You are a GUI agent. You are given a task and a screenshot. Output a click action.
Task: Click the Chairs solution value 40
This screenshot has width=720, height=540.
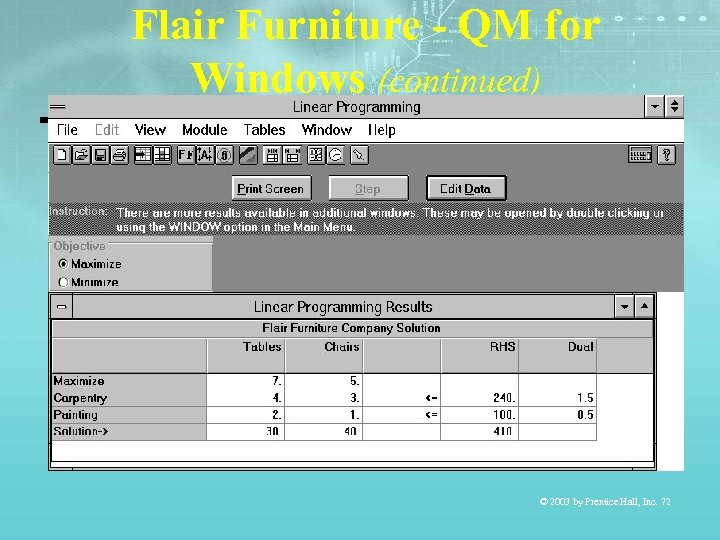324,432
